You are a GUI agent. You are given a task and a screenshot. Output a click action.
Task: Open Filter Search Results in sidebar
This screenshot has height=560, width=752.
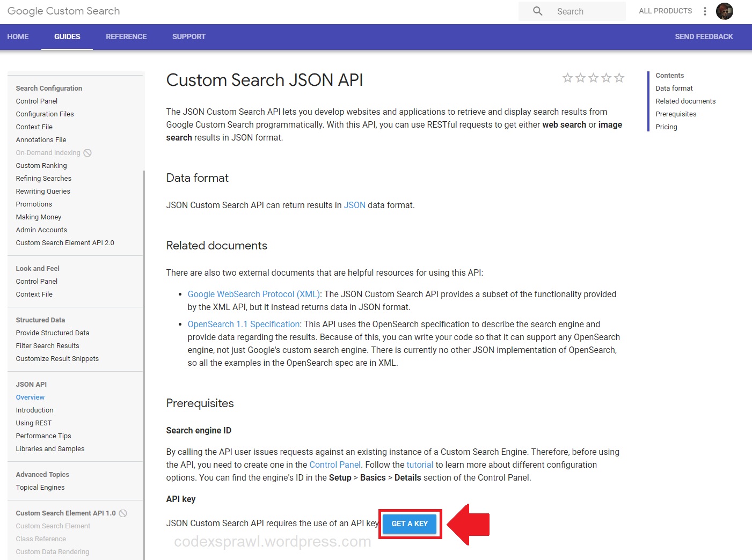[x=48, y=346]
